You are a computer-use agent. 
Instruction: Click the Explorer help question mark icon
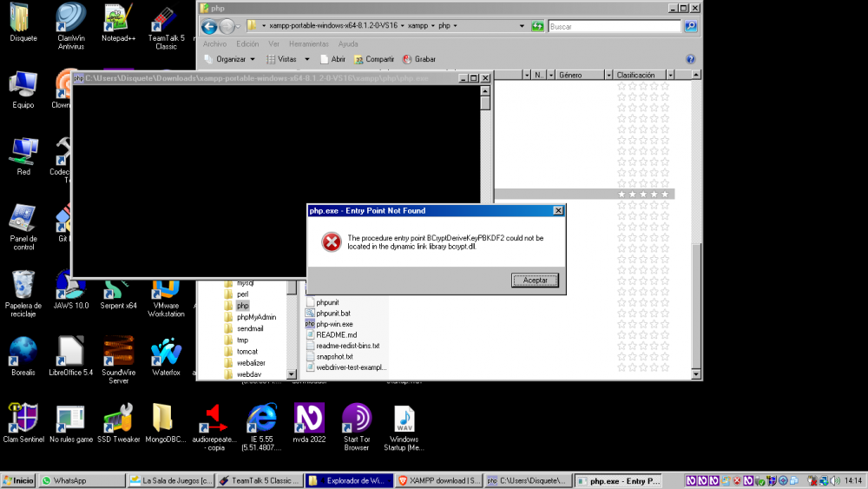690,59
